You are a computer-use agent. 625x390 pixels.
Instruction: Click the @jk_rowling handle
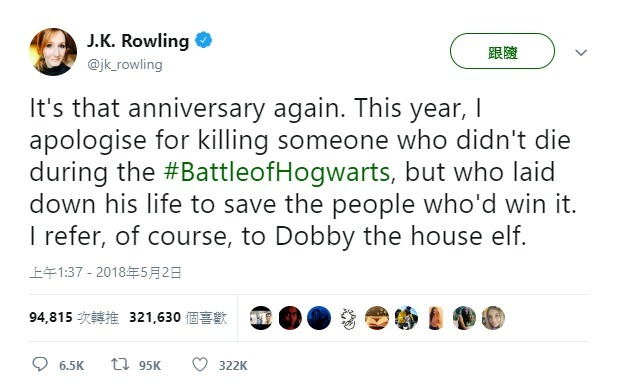coord(125,65)
